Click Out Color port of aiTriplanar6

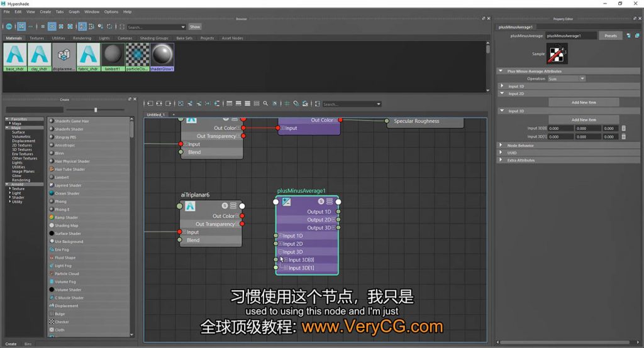pos(242,216)
